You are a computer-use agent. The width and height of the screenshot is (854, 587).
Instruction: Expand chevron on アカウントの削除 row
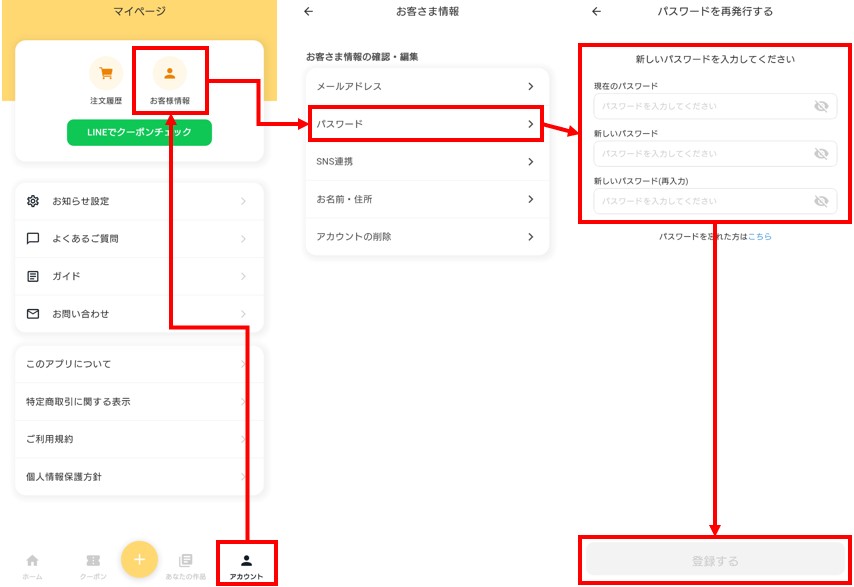530,237
